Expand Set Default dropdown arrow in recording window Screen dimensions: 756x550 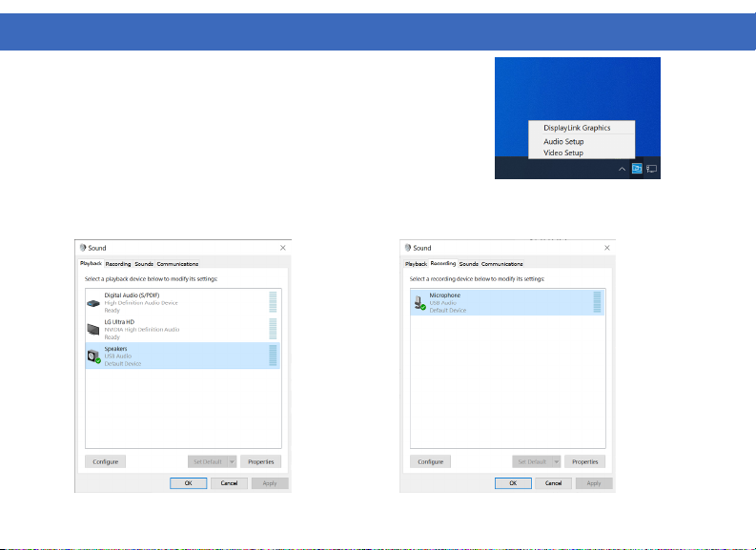point(557,461)
